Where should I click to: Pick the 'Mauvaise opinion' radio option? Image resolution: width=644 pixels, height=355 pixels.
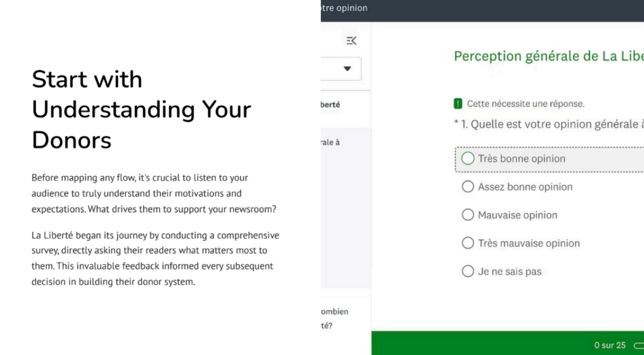[468, 215]
